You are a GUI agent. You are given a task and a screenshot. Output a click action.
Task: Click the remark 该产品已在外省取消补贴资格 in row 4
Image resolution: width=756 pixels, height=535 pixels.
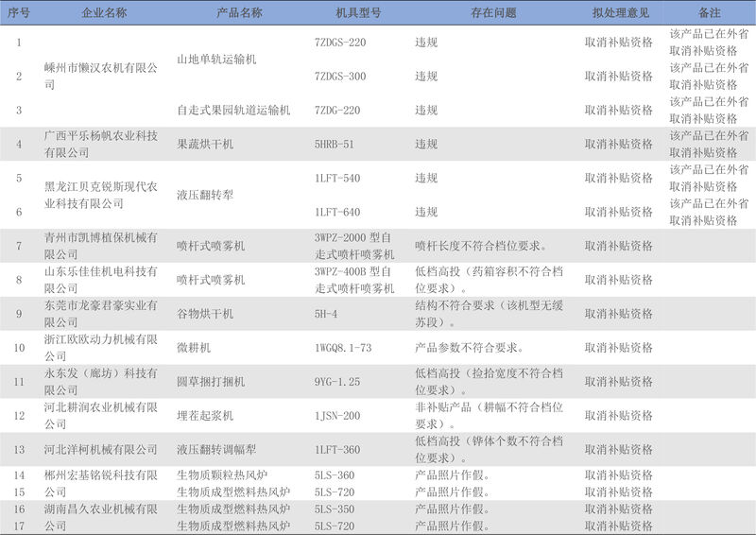pos(710,145)
